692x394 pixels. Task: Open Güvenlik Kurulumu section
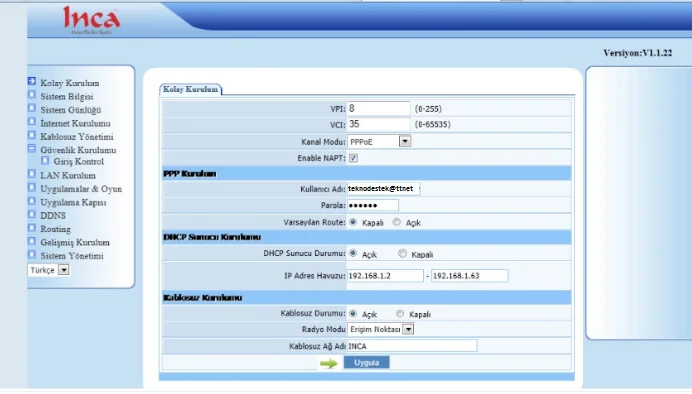click(x=78, y=150)
